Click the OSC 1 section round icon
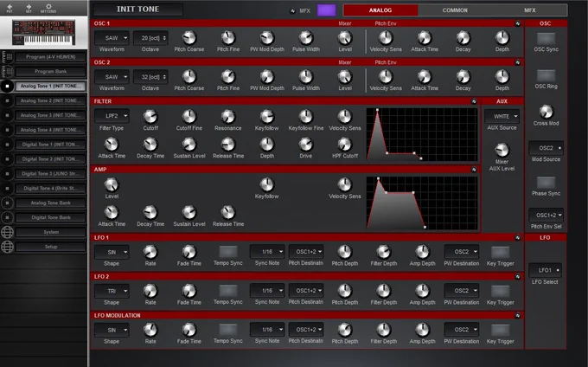The image size is (588, 367). [517, 23]
